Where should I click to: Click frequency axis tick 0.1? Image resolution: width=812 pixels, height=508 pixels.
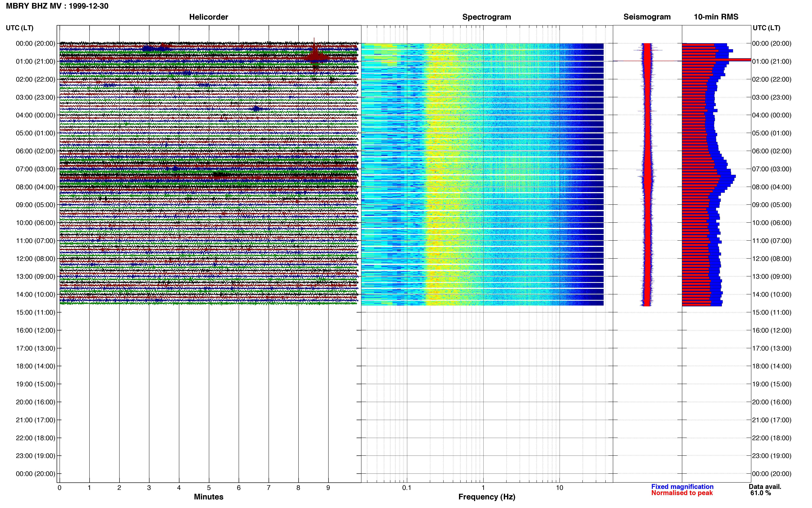407,488
